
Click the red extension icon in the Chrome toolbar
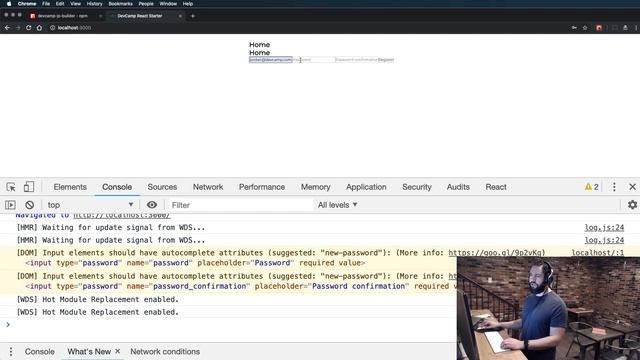pyautogui.click(x=599, y=28)
